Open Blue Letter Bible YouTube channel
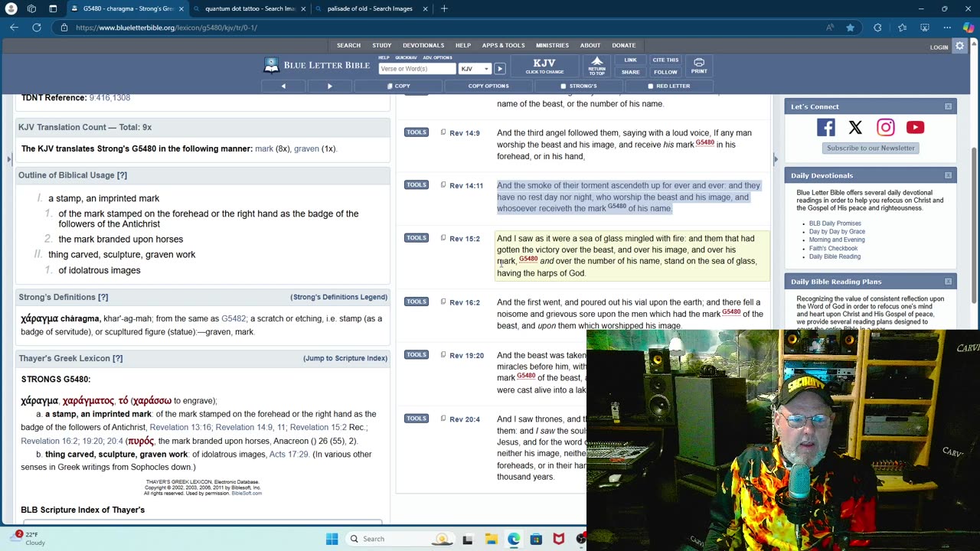Viewport: 980px width, 551px height. coord(915,128)
